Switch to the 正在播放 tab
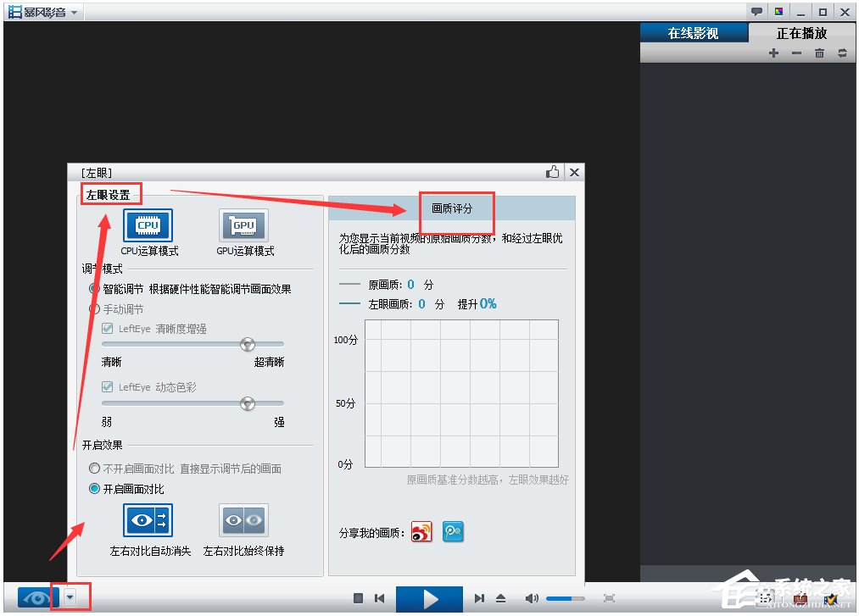Screen dimensions: 859x616 coord(801,33)
